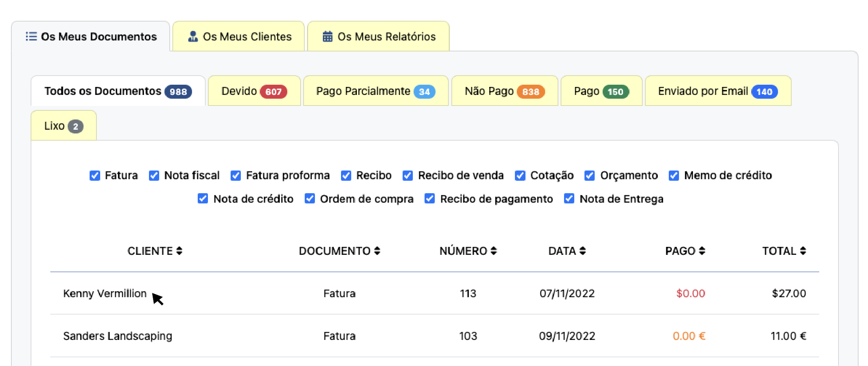Select the Todos os Documentos tab
Image resolution: width=868 pixels, height=366 pixels.
point(118,91)
